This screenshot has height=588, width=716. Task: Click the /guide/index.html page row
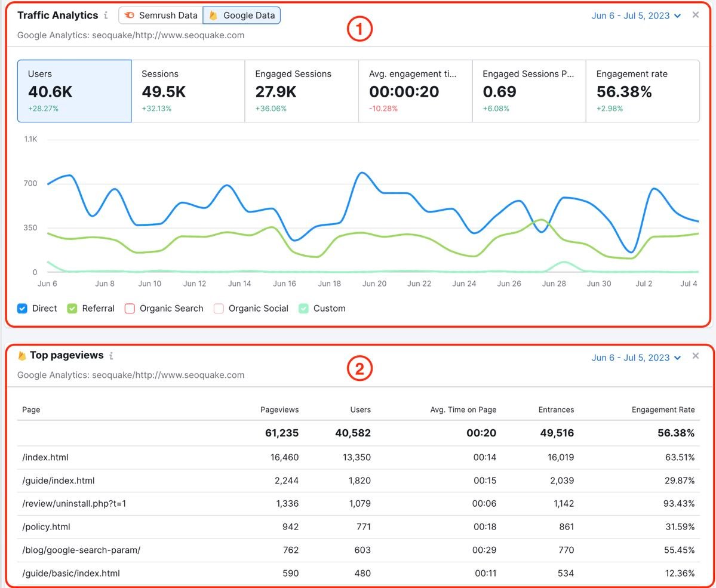click(59, 481)
